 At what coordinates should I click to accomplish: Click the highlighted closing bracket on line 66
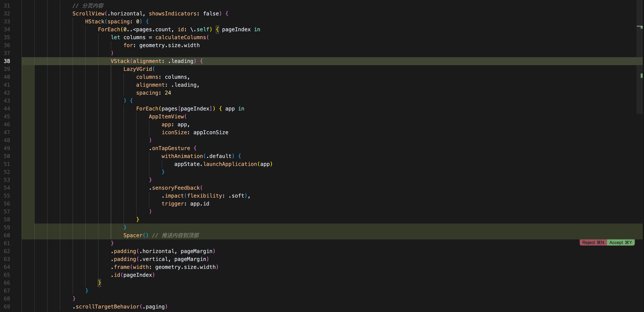coord(99,283)
